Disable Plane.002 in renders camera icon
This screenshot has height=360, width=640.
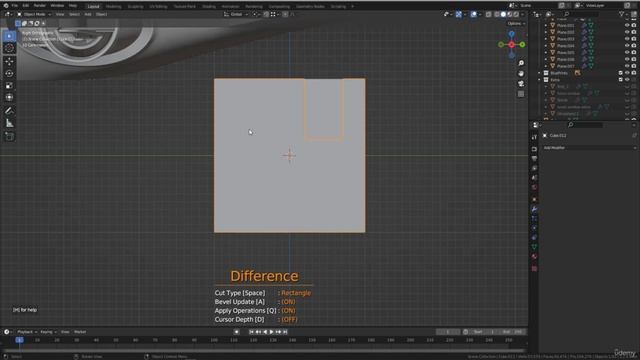[x=634, y=32]
